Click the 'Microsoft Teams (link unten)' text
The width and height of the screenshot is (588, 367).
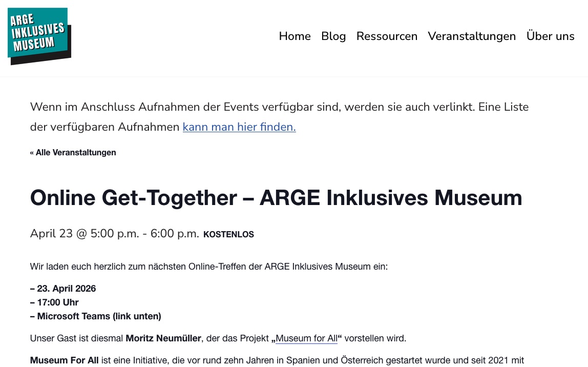96,316
